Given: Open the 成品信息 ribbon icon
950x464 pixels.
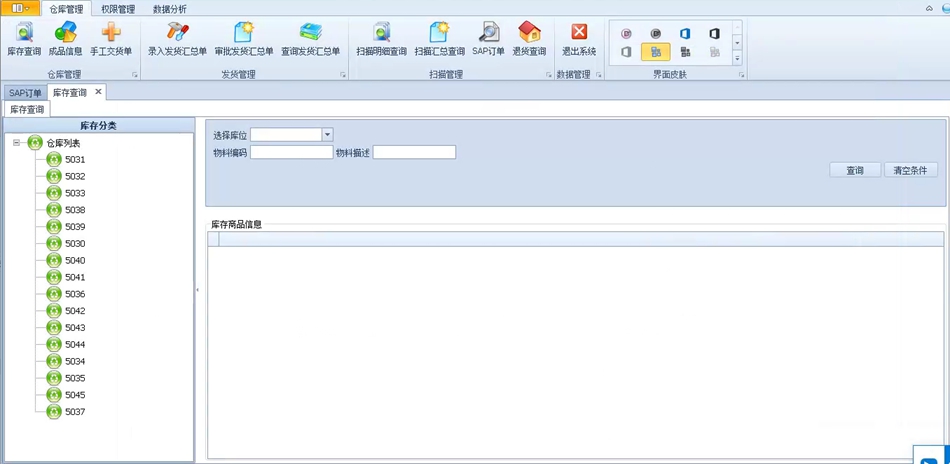Looking at the screenshot, I should coord(65,39).
